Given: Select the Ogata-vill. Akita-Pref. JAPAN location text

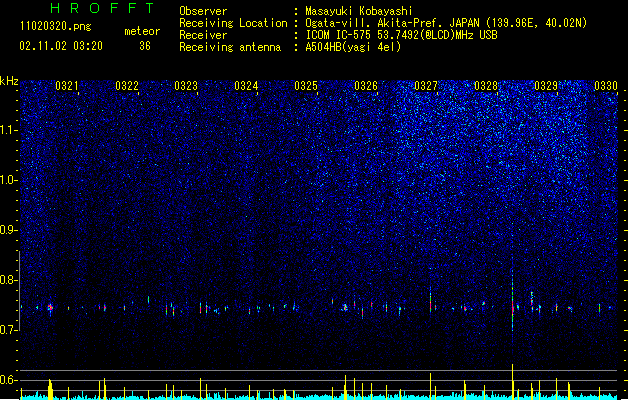Looking at the screenshot, I should click(446, 23).
